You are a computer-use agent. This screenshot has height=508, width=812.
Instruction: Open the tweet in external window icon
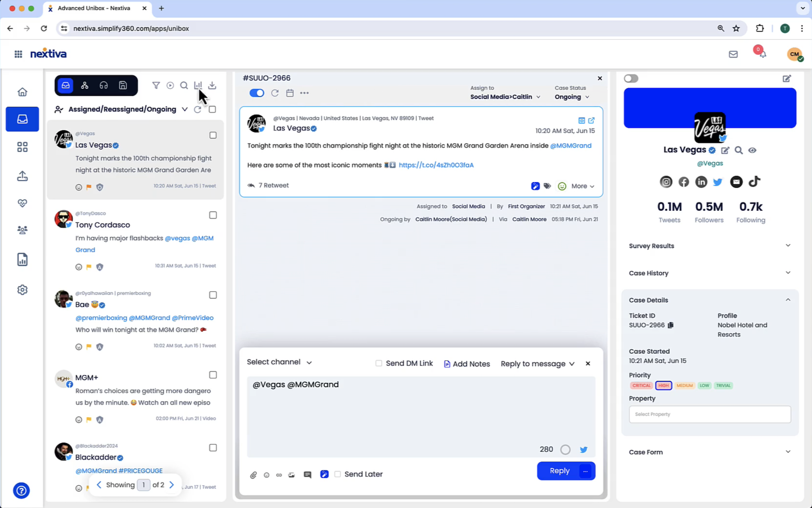tap(592, 121)
